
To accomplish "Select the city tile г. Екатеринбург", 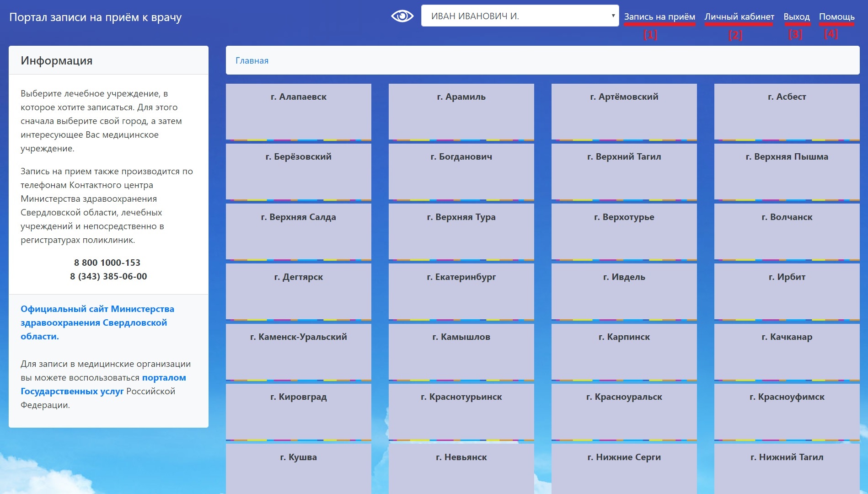I will pyautogui.click(x=461, y=291).
